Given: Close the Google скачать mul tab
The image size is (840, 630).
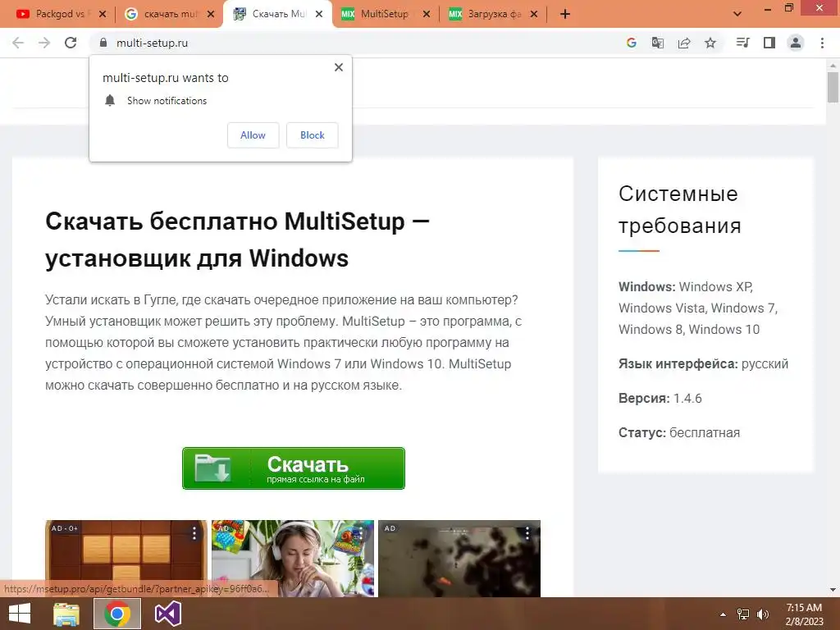Looking at the screenshot, I should 211,14.
